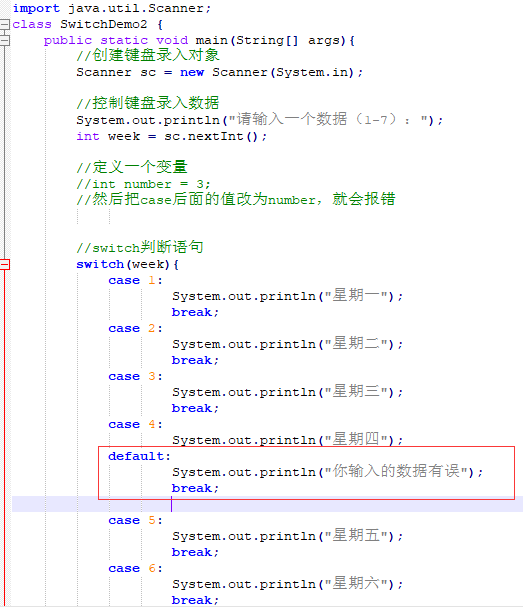The width and height of the screenshot is (523, 607).
Task: Click the println "星期一" line
Action: coord(287,296)
